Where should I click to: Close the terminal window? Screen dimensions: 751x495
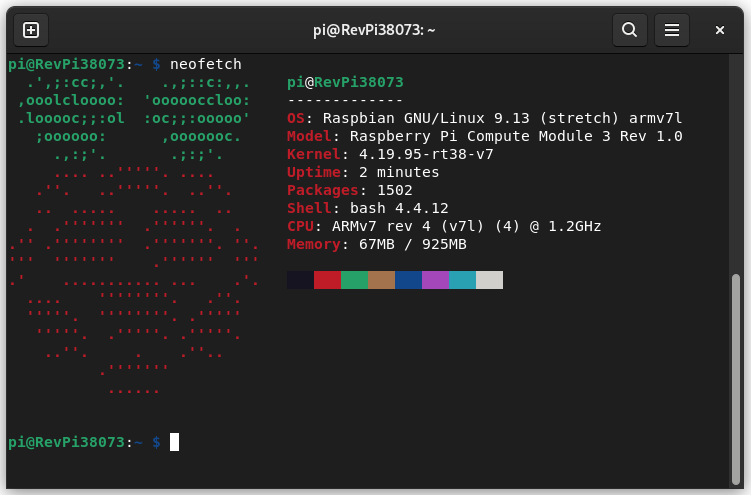coord(719,30)
